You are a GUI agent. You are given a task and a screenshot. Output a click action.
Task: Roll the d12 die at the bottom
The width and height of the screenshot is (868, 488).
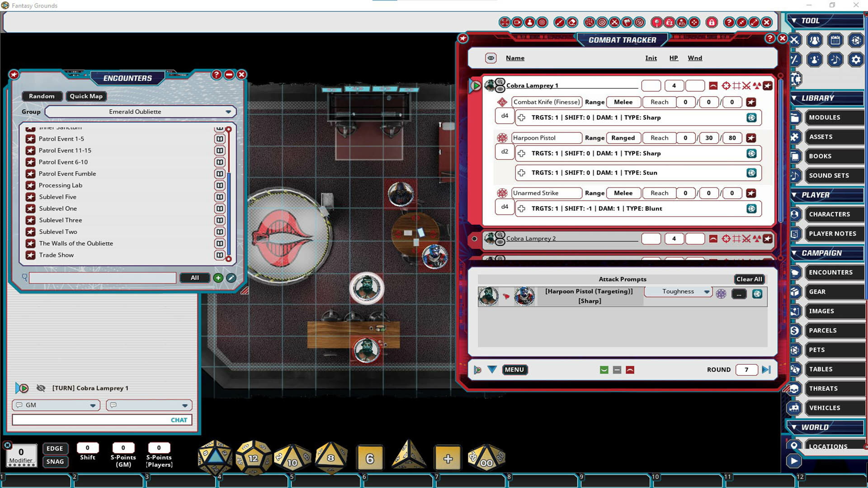[x=253, y=458]
